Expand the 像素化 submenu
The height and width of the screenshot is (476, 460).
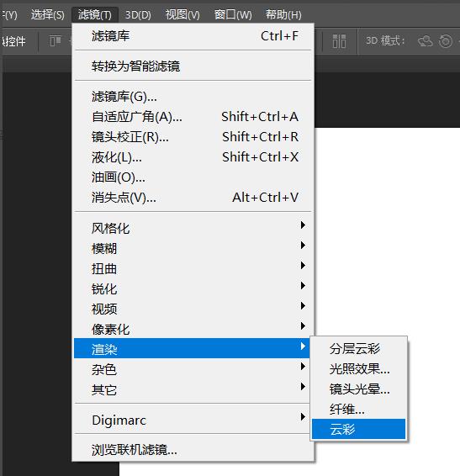pos(193,329)
